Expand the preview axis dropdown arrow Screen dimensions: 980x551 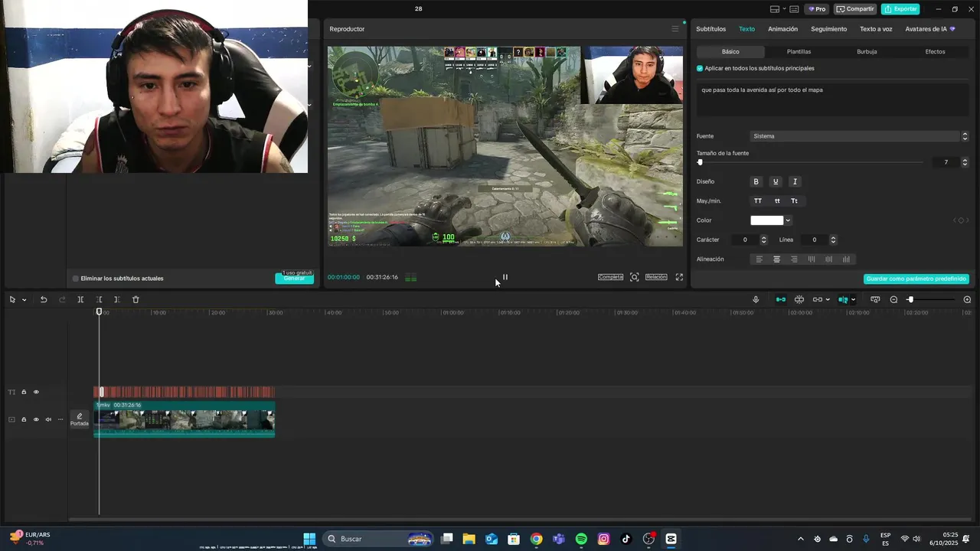853,300
